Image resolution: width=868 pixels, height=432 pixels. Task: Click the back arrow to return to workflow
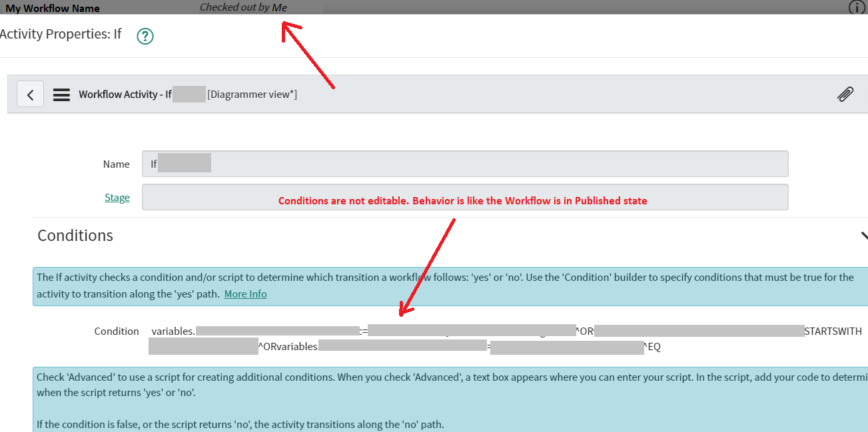tap(30, 94)
